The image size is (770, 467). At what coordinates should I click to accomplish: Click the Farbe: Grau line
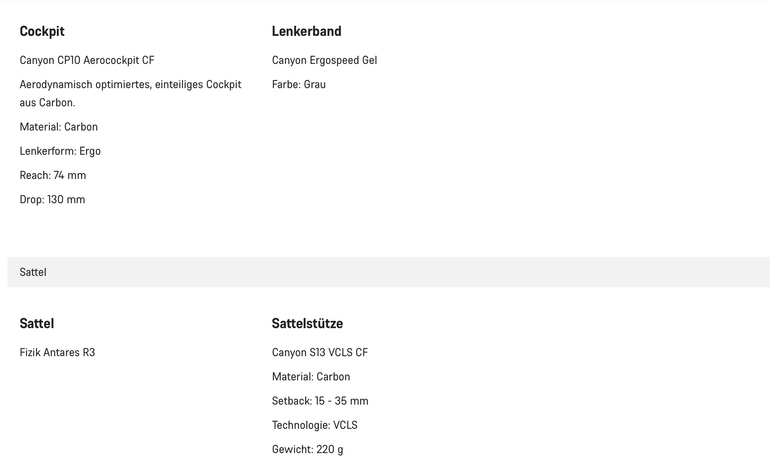tap(299, 84)
